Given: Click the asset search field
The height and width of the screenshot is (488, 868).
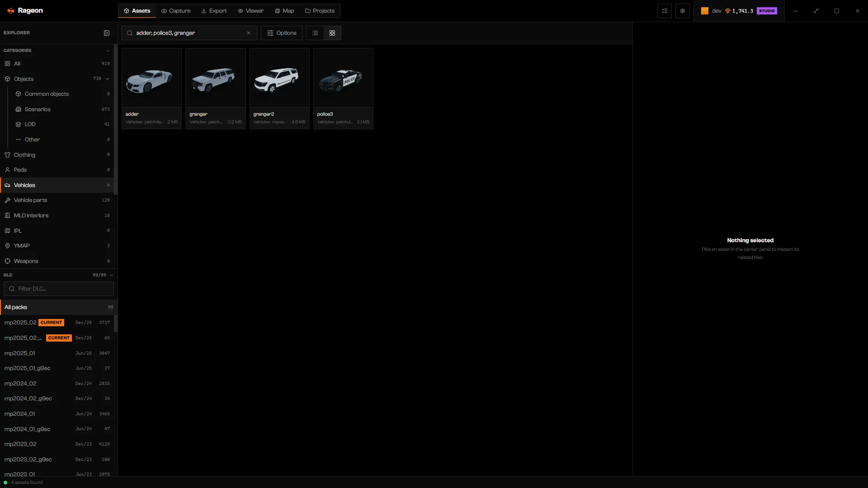Looking at the screenshot, I should click(189, 33).
